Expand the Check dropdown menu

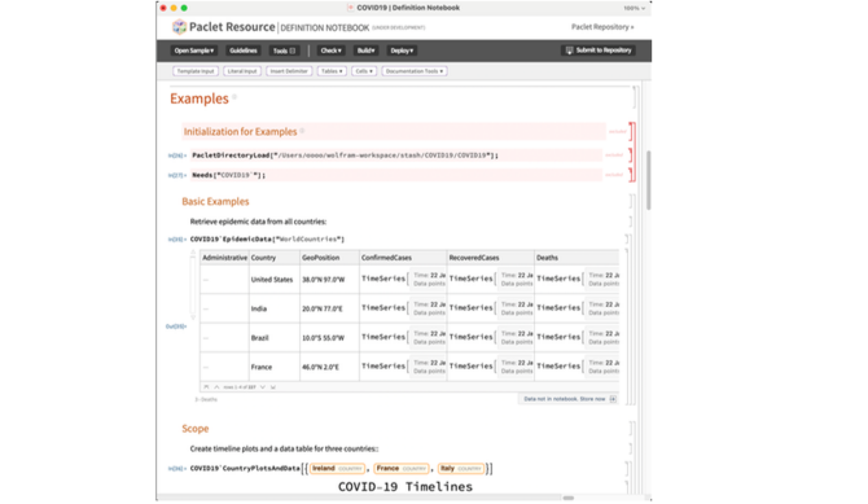pos(331,51)
